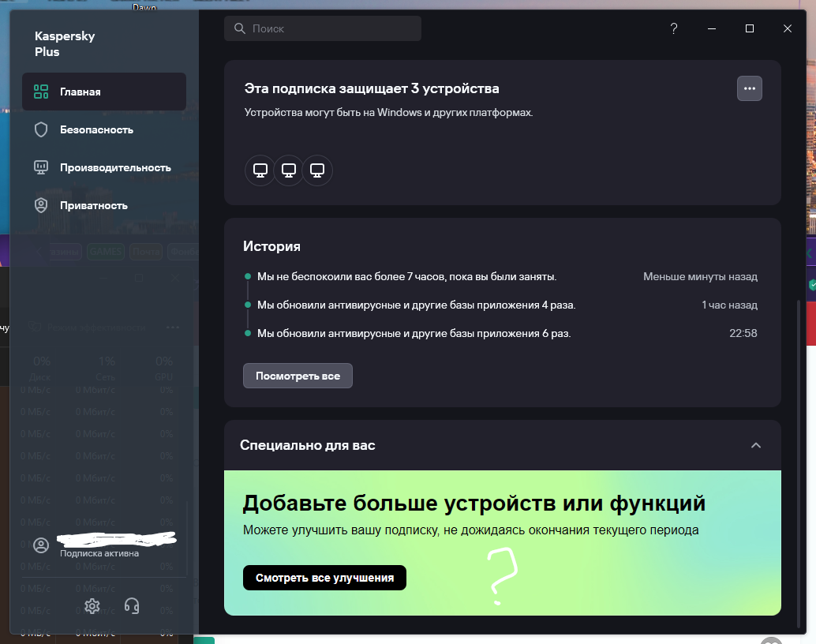Open help with the question mark icon
The image size is (816, 644).
point(674,28)
